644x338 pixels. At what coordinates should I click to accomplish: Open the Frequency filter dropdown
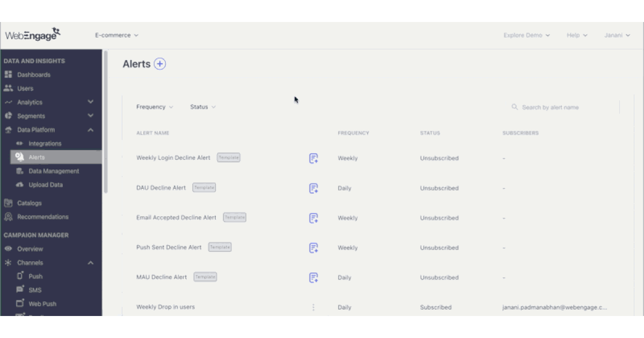coord(154,107)
